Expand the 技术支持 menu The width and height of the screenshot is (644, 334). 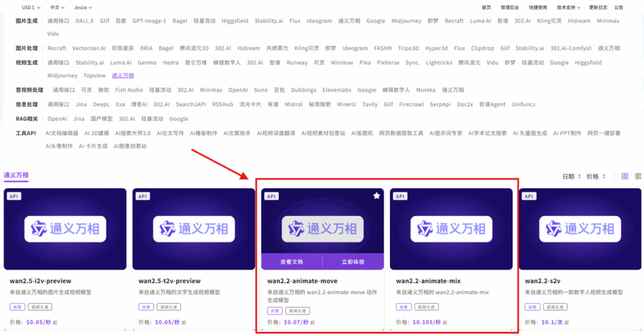coord(569,8)
